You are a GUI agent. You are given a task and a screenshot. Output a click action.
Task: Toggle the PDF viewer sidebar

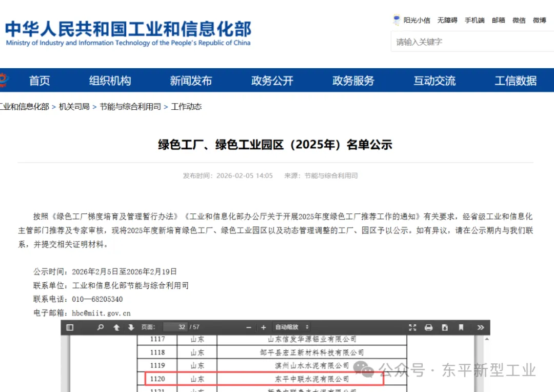click(x=70, y=327)
